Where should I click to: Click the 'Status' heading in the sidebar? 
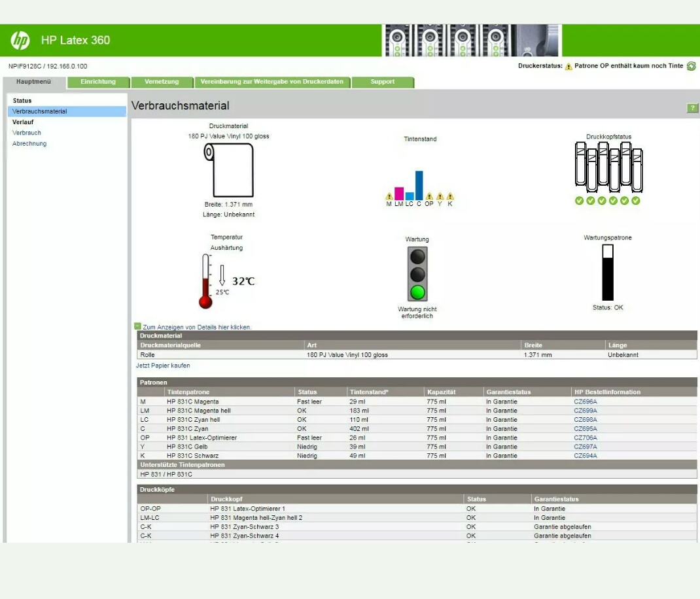[x=22, y=101]
